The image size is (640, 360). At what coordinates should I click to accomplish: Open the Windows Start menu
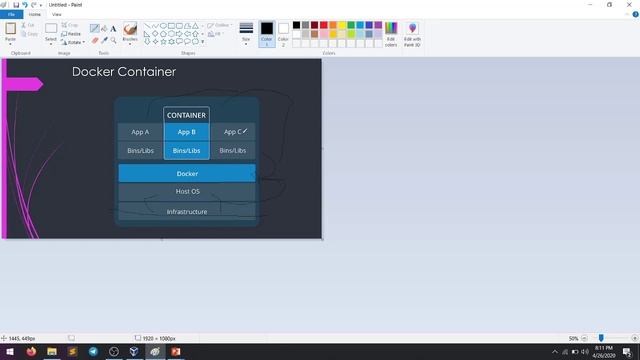pos(10,351)
